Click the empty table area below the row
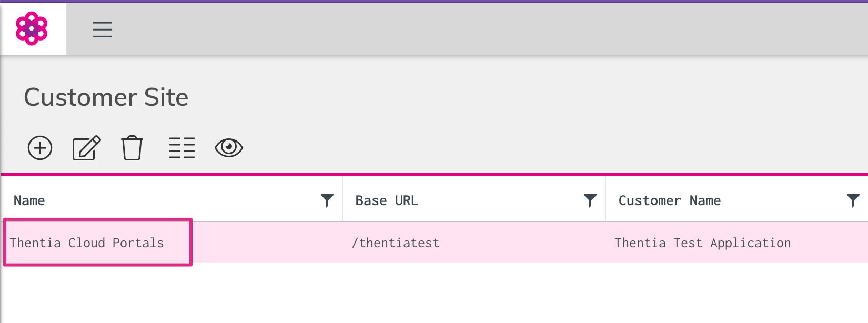 pos(434,295)
